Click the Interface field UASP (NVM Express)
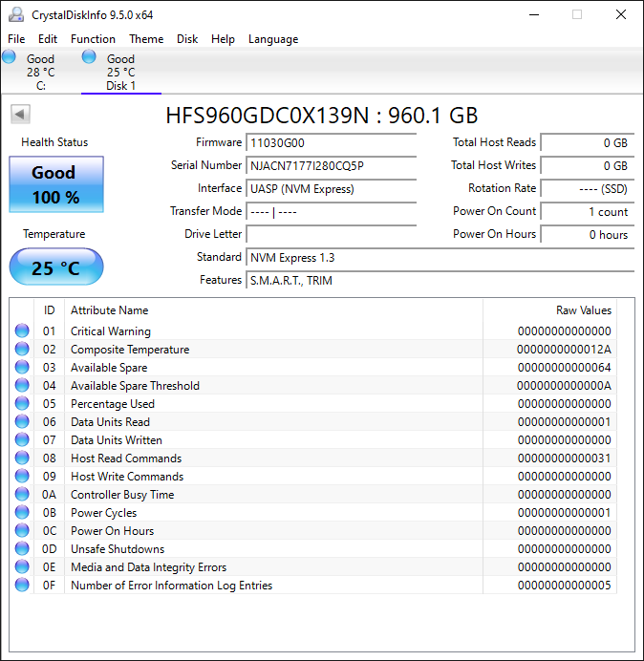 click(x=332, y=188)
